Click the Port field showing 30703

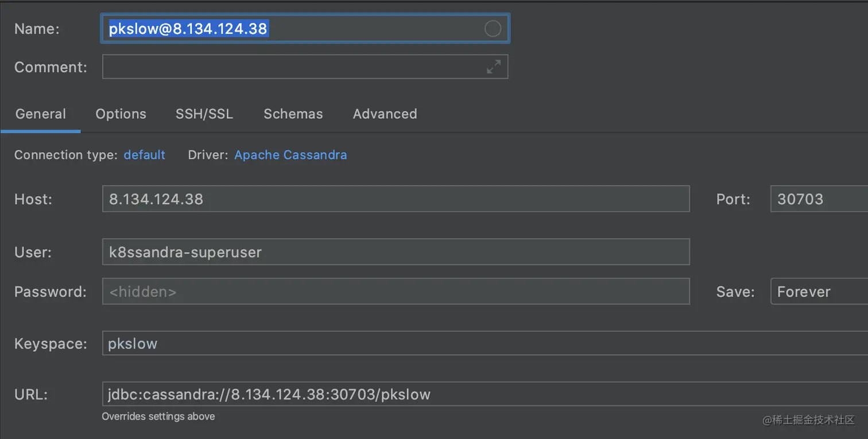819,199
